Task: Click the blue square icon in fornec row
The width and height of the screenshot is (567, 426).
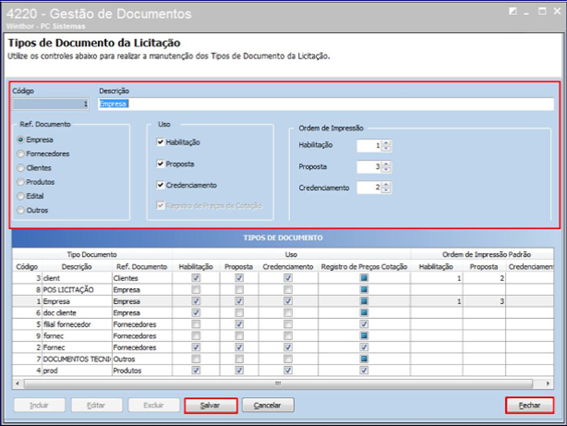Action: tap(364, 336)
